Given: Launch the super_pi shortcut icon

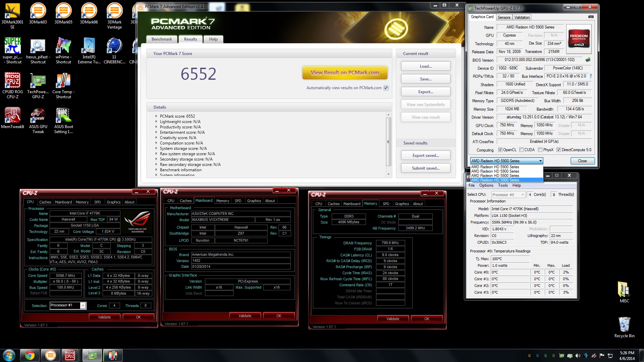Looking at the screenshot, I should [12, 50].
